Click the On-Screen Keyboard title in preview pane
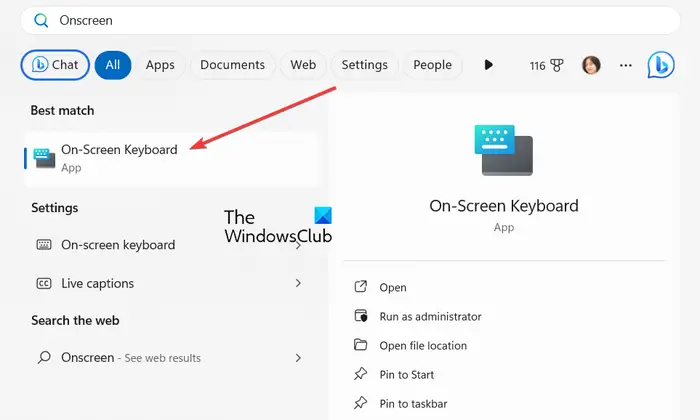This screenshot has width=700, height=420. coord(504,206)
